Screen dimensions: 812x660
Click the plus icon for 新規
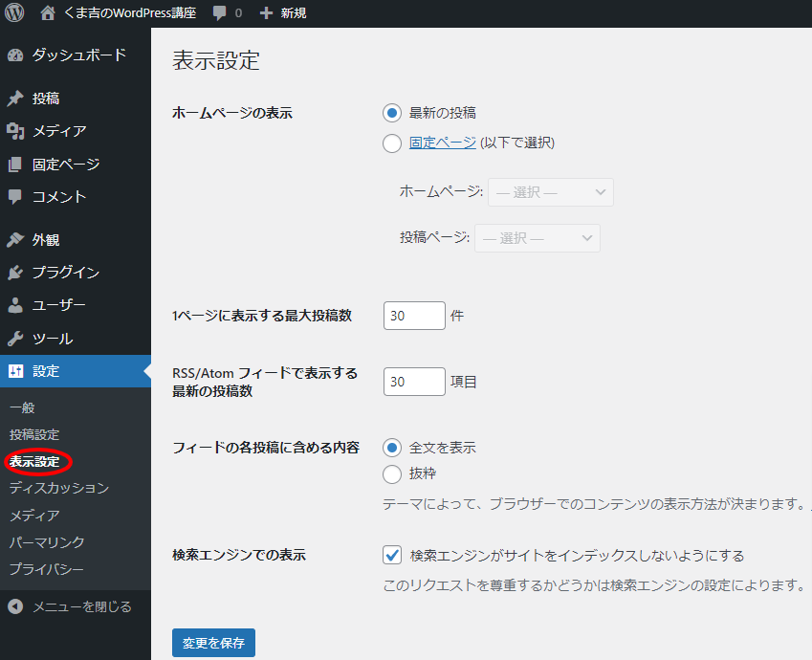pyautogui.click(x=266, y=13)
